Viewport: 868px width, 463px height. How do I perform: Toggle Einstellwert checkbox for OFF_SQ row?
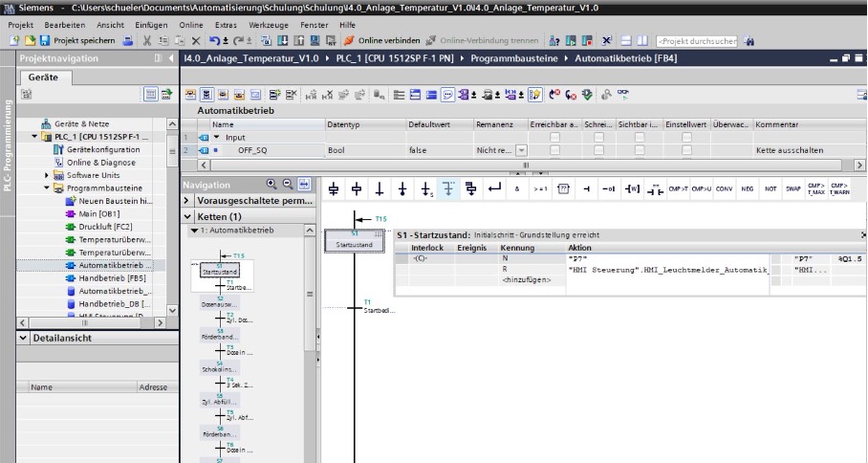686,150
